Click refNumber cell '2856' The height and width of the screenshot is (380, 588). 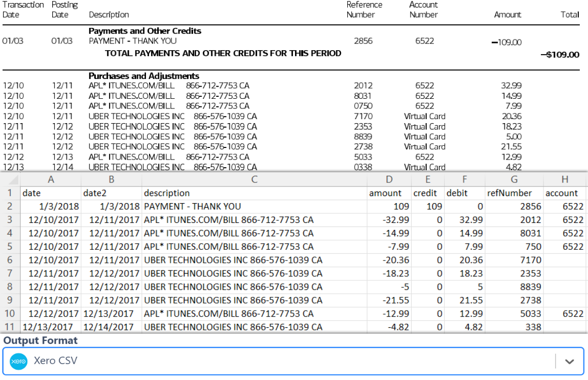click(514, 207)
